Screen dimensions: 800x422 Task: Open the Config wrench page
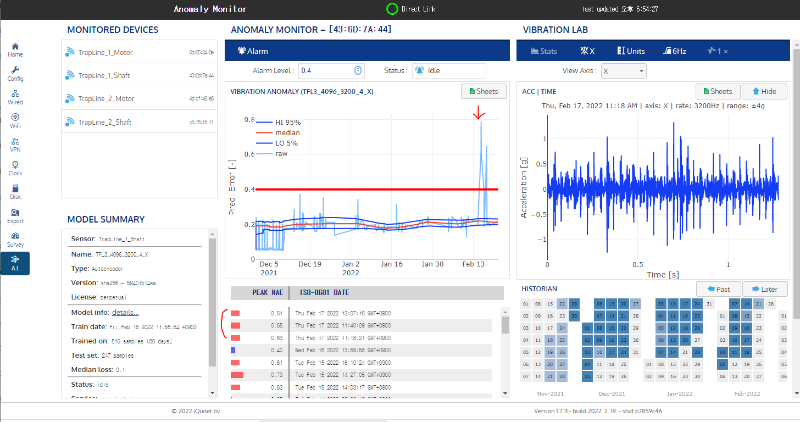[x=15, y=74]
